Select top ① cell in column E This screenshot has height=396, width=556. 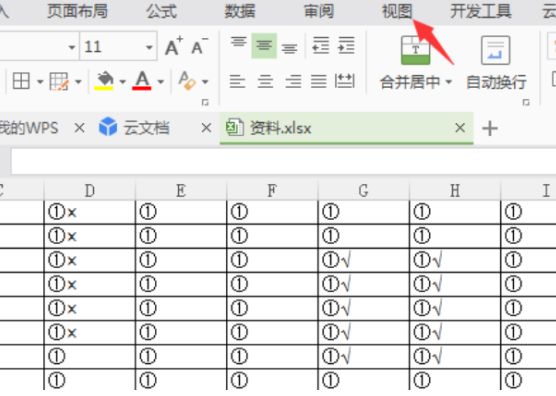181,212
